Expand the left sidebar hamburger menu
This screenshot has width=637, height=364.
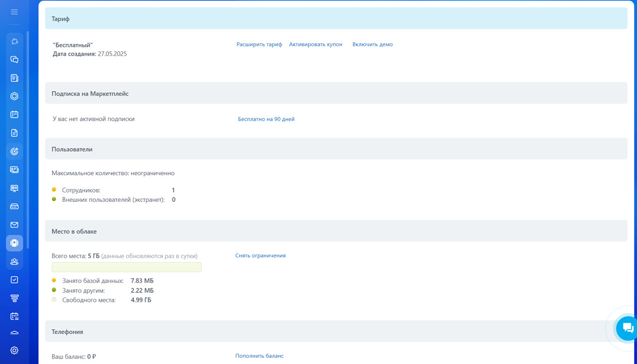pyautogui.click(x=14, y=12)
